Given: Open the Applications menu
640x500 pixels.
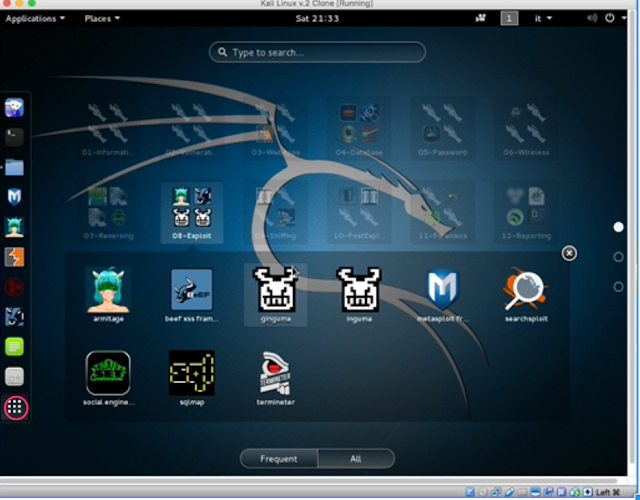Looking at the screenshot, I should click(35, 18).
